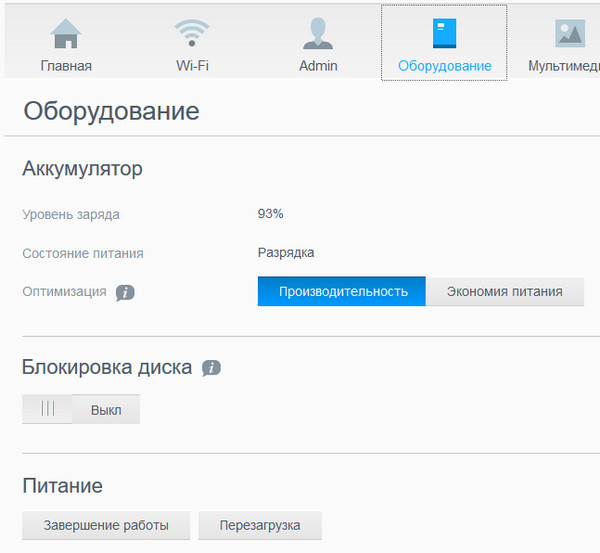Image resolution: width=600 pixels, height=553 pixels.
Task: Open info tooltip next to Оптимизация
Action: click(125, 293)
